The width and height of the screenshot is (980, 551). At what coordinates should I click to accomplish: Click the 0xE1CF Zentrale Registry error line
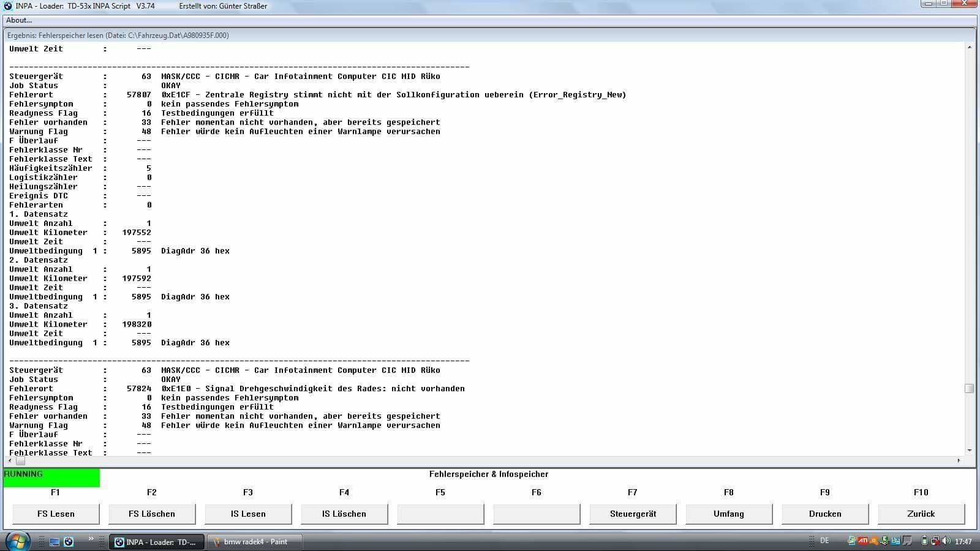tap(393, 95)
